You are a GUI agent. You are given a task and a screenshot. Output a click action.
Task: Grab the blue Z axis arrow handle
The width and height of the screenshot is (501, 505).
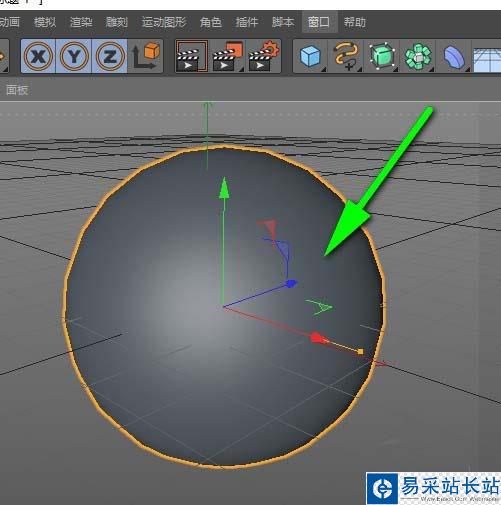pyautogui.click(x=291, y=284)
